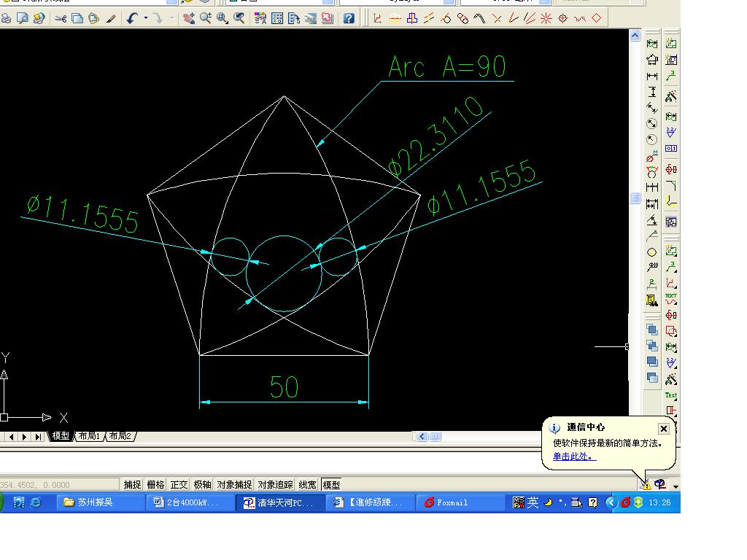
Task: Click the Cut scissors icon
Action: (x=60, y=18)
